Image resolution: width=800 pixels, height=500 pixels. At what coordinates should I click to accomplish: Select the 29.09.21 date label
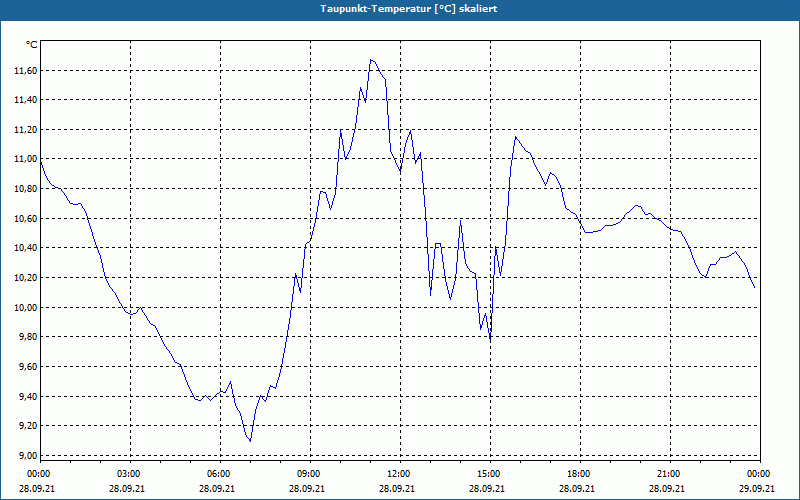757,488
